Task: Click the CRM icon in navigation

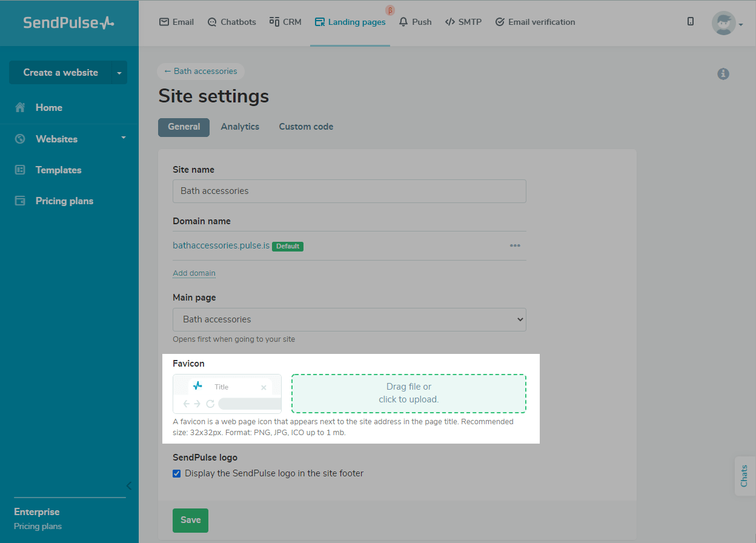Action: (274, 22)
